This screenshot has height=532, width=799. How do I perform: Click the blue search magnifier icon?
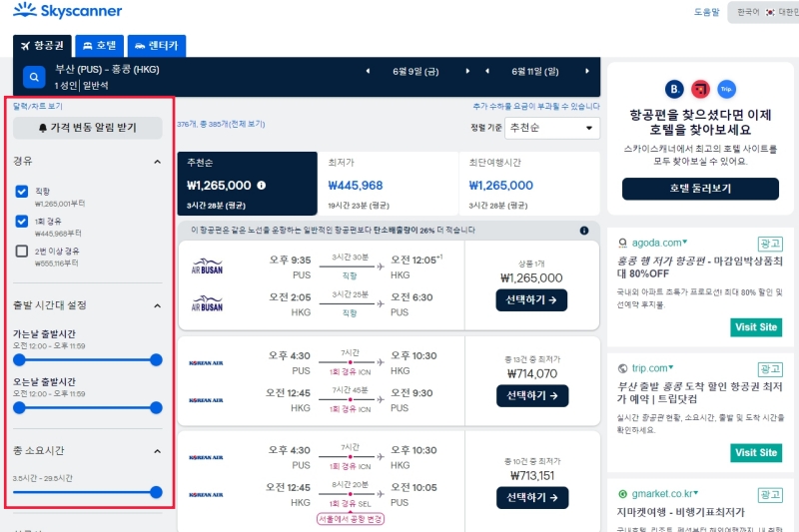[x=34, y=78]
